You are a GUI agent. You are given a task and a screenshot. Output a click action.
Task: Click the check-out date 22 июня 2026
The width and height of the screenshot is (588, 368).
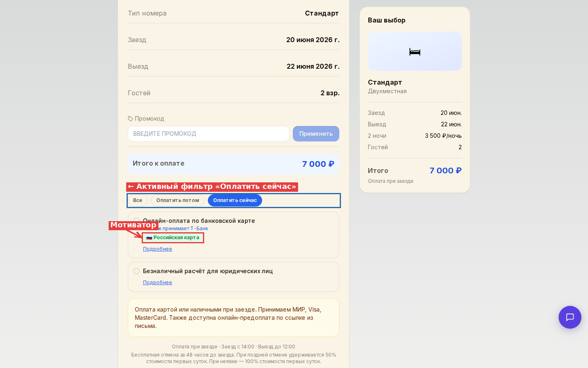[313, 66]
